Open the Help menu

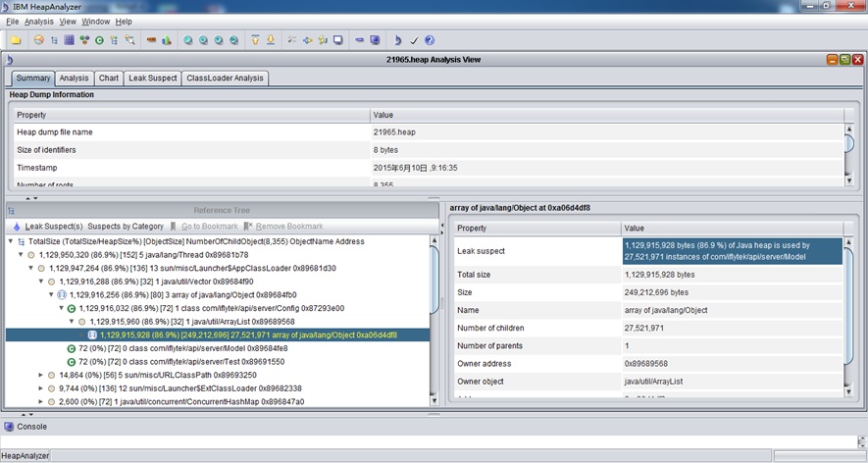pyautogui.click(x=124, y=22)
